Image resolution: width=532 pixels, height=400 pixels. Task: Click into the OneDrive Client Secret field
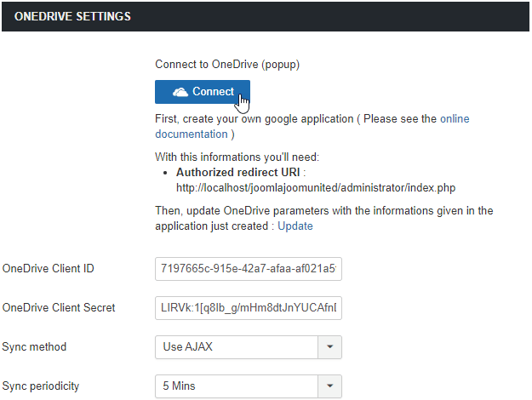coord(248,307)
